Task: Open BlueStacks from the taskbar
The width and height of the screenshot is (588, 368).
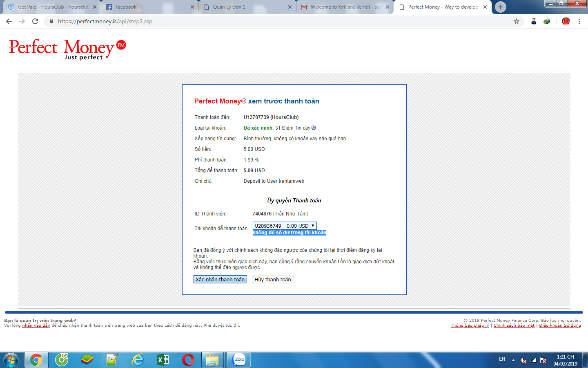Action: 87,360
